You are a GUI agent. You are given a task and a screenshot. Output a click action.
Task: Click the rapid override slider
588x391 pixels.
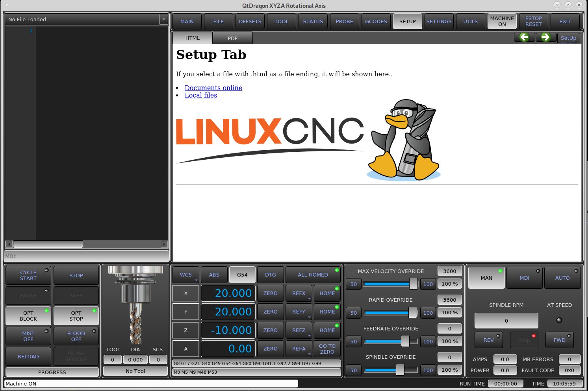click(391, 313)
